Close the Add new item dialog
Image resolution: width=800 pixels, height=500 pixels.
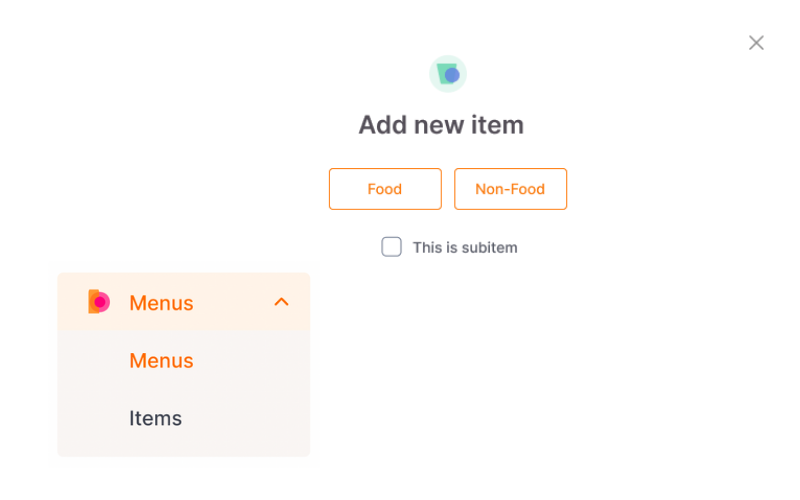pos(756,43)
